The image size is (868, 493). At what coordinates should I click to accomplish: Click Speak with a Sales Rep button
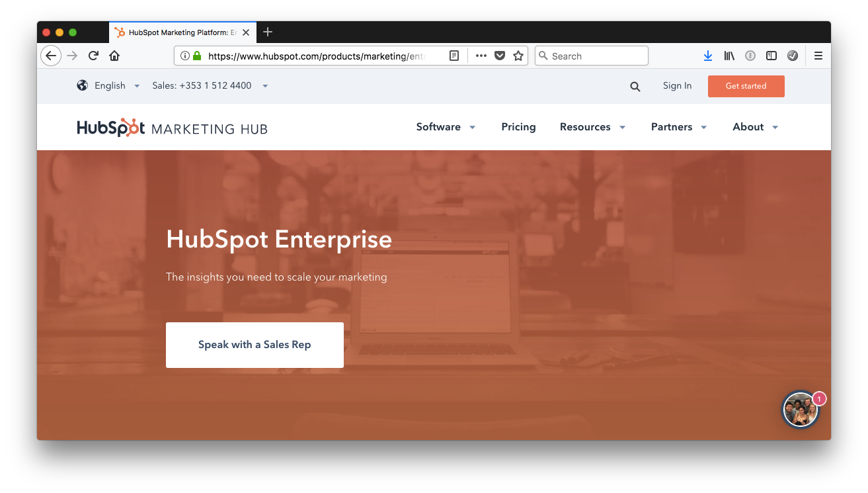(x=255, y=345)
